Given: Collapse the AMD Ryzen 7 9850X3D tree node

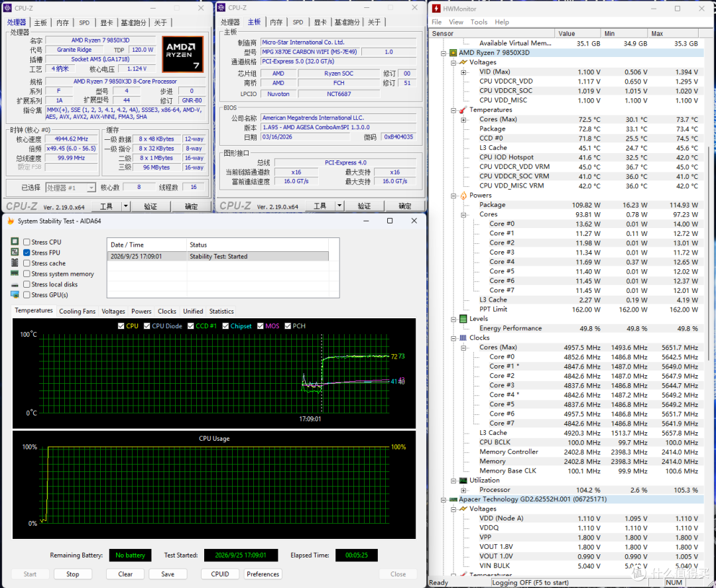Looking at the screenshot, I should (444, 53).
